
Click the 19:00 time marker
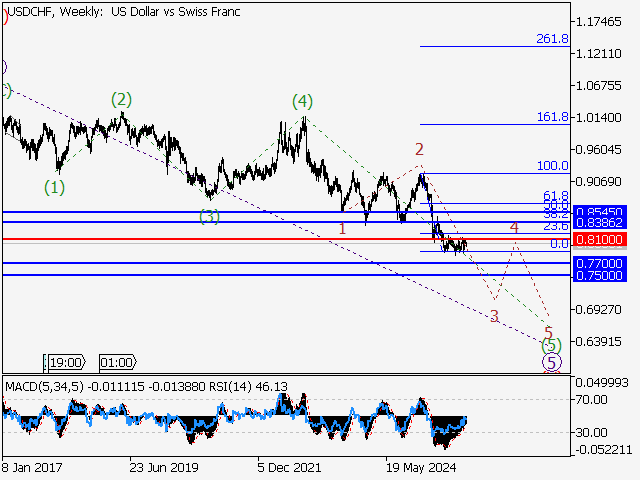click(68, 362)
